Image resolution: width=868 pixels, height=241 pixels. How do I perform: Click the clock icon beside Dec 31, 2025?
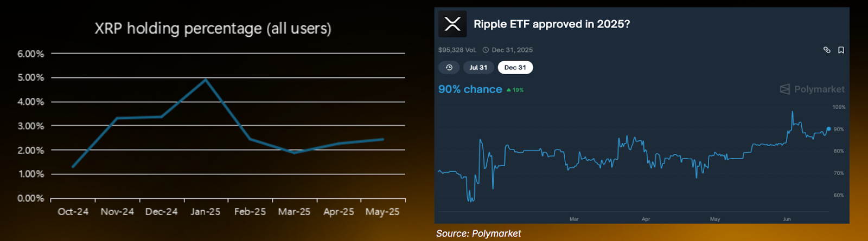[x=486, y=50]
